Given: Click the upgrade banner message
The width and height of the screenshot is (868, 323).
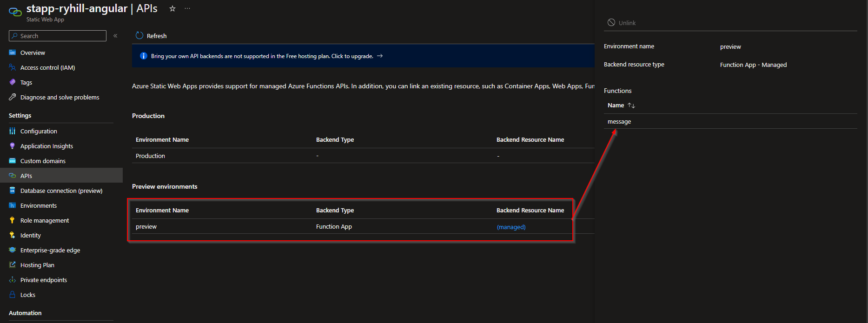Looking at the screenshot, I should click(x=262, y=56).
